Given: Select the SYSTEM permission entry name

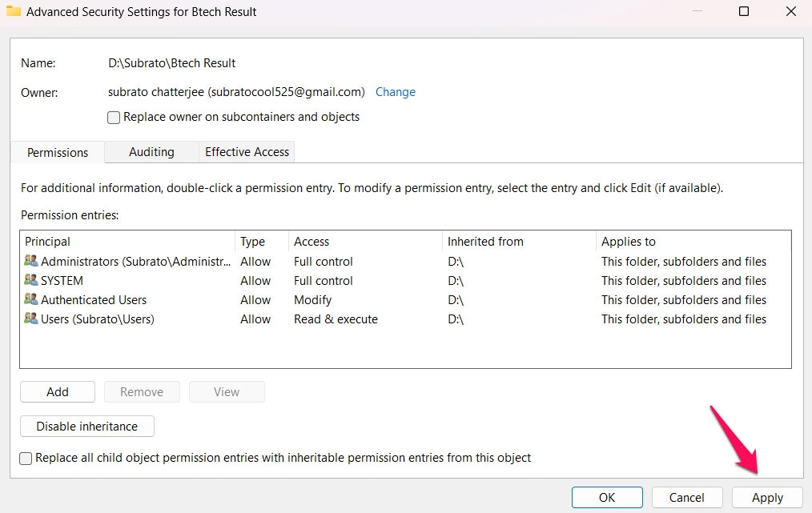Looking at the screenshot, I should pos(62,281).
